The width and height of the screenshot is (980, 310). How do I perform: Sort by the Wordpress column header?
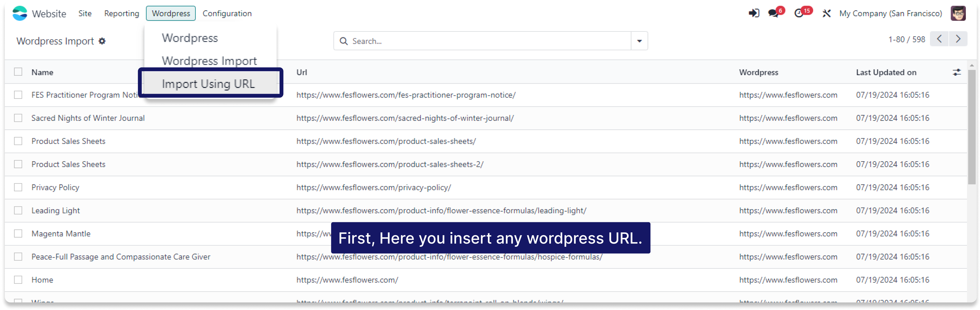coord(758,72)
